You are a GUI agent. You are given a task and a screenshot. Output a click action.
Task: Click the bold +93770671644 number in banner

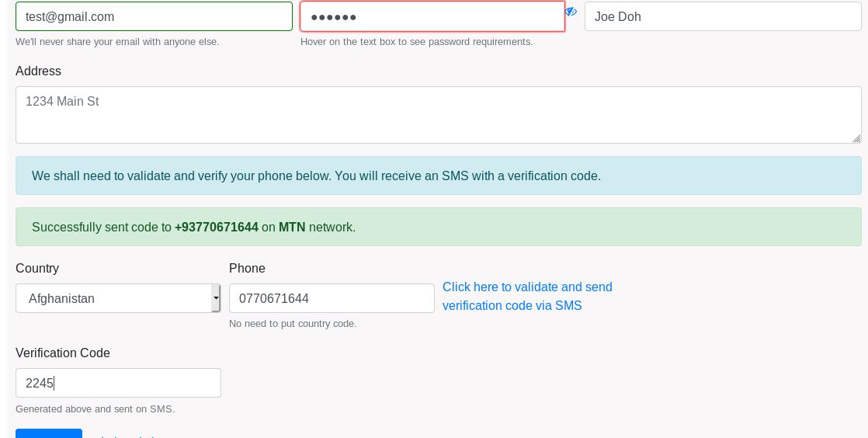[x=216, y=228]
